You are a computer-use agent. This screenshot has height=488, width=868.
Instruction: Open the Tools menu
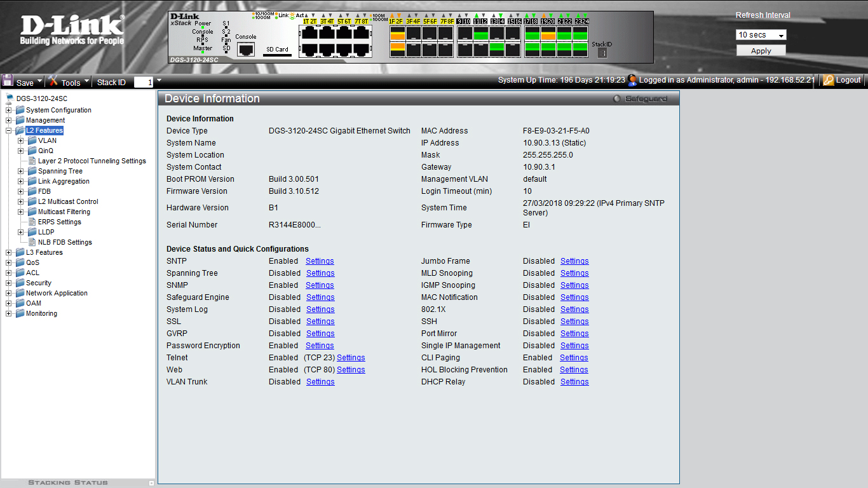pyautogui.click(x=71, y=82)
